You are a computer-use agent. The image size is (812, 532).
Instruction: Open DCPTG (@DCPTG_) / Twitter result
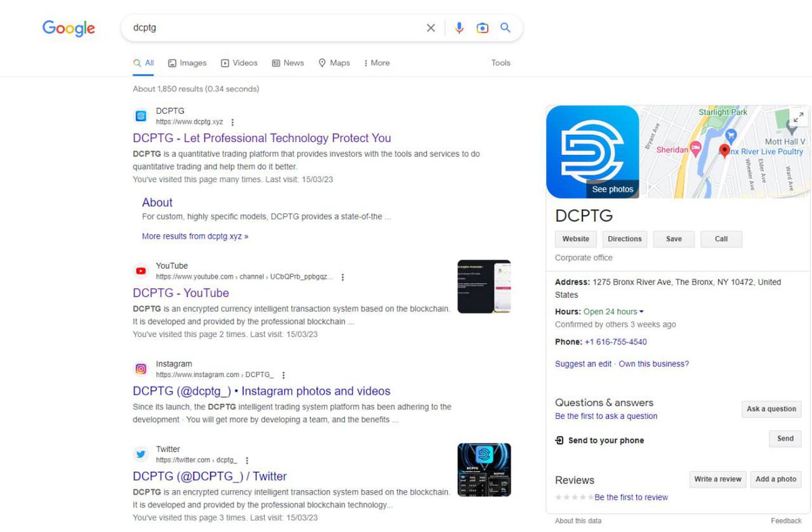coord(210,476)
